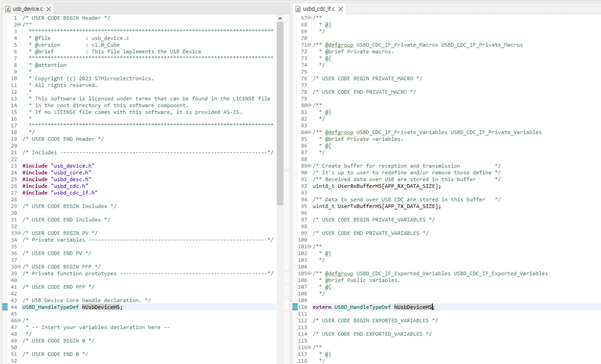This screenshot has height=364, width=601.
Task: Collapse the comment fold at line 116
Action: [x=309, y=347]
